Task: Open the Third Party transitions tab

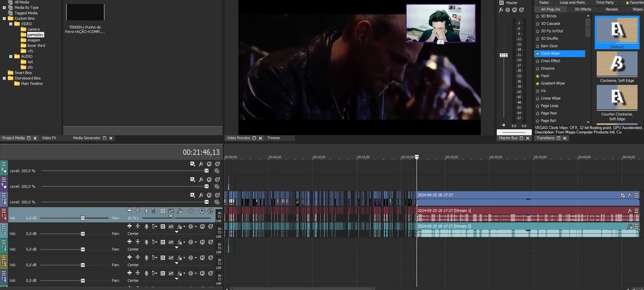Action: point(605,3)
